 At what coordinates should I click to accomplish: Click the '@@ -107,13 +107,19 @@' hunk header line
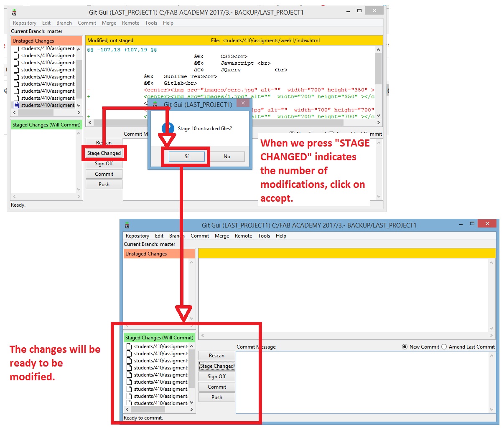122,50
